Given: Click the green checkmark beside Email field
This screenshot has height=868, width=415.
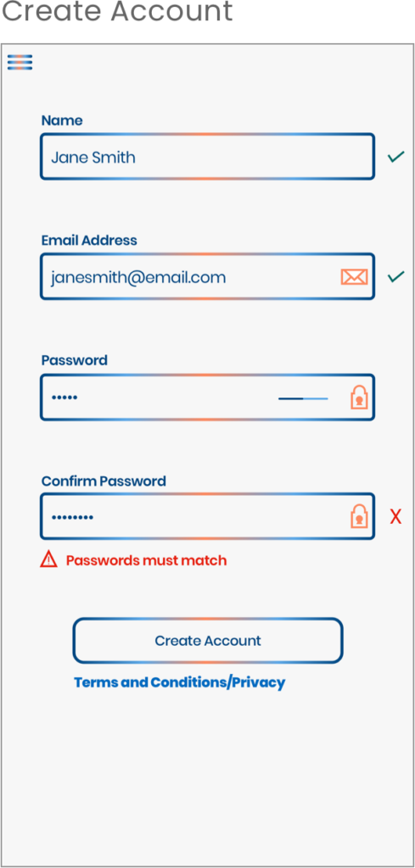Looking at the screenshot, I should (395, 277).
